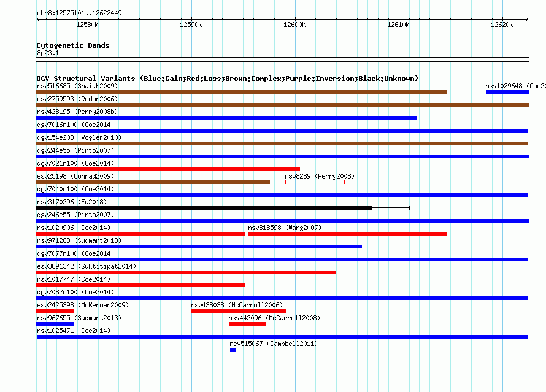Open the esv2759593 (Redon2006) variant label

pyautogui.click(x=77, y=99)
